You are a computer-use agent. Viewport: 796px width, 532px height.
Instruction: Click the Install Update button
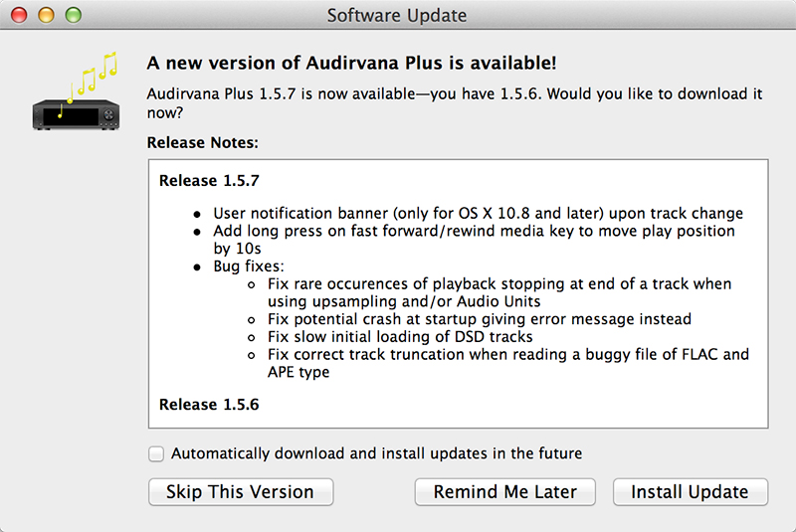pos(690,492)
